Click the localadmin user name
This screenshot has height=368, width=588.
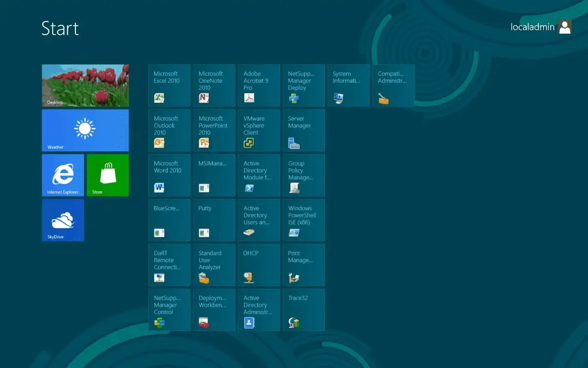tap(532, 27)
